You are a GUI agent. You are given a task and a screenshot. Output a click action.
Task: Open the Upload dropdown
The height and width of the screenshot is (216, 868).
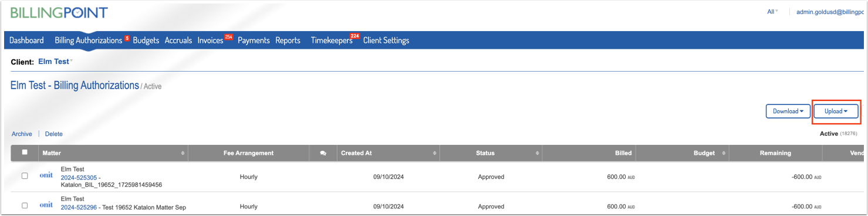tap(836, 111)
